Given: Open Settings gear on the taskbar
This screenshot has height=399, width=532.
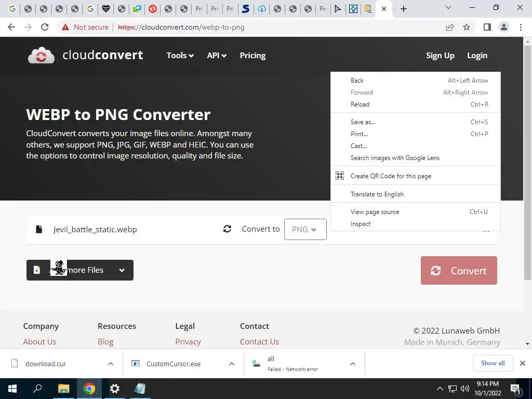Looking at the screenshot, I should tap(115, 389).
